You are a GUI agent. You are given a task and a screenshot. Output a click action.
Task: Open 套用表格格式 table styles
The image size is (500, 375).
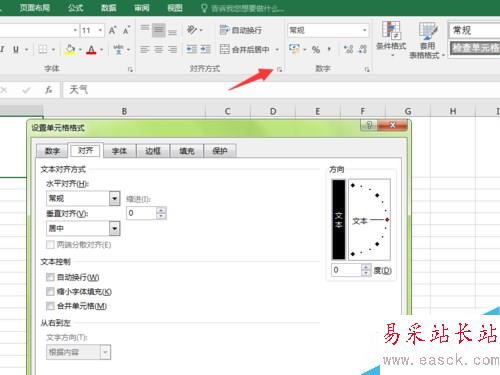427,40
